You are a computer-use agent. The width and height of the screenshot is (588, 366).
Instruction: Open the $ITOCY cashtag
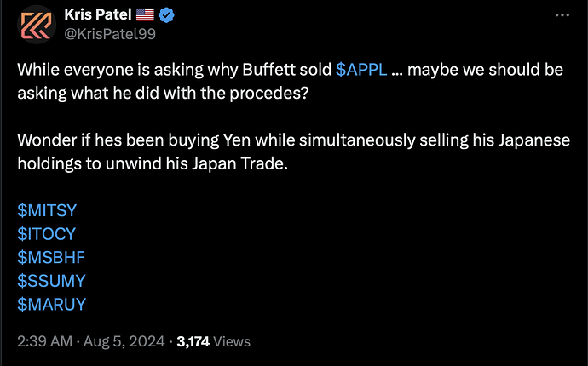(x=47, y=234)
